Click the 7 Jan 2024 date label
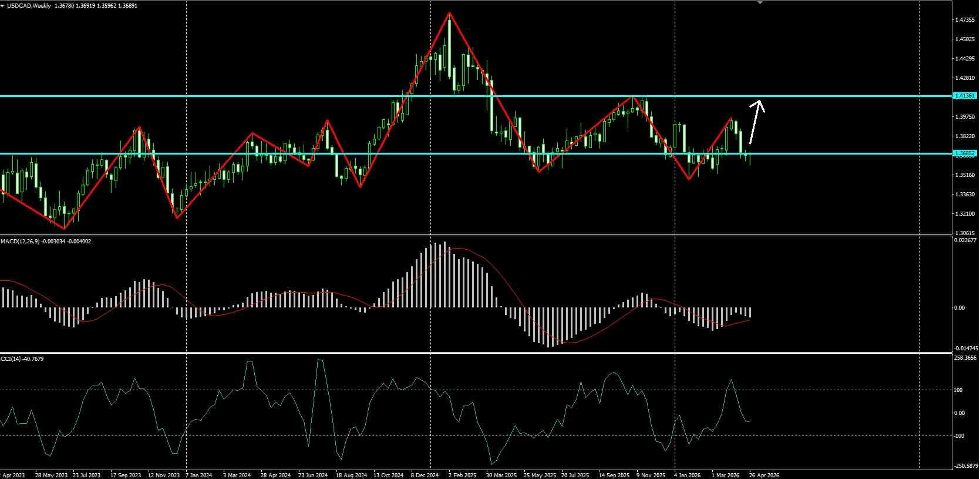 pyautogui.click(x=199, y=475)
